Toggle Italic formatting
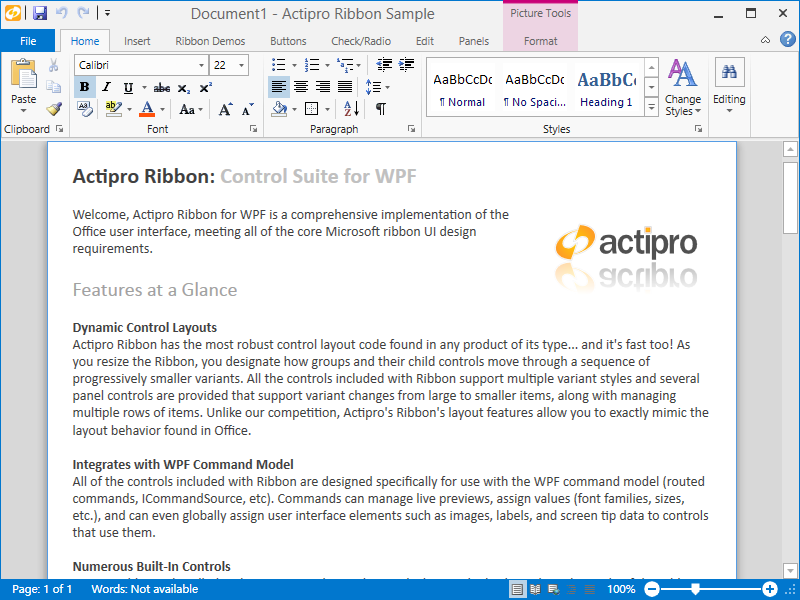The width and height of the screenshot is (800, 600). click(x=105, y=87)
